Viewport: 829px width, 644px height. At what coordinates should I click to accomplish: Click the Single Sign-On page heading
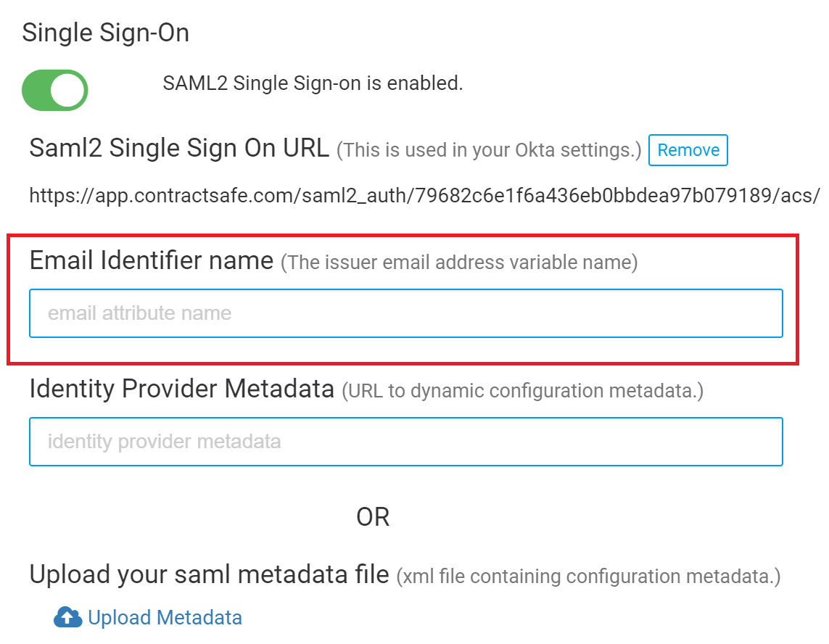click(106, 33)
